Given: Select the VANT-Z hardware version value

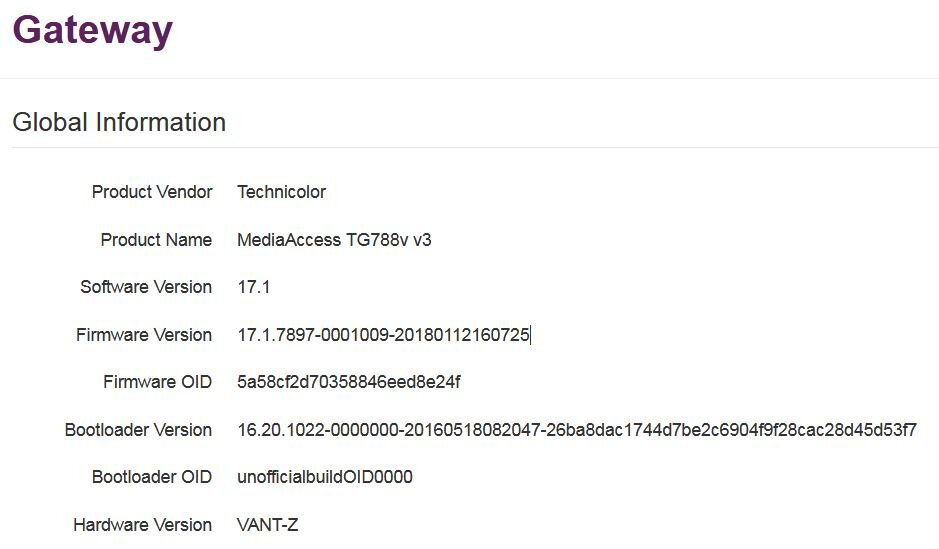Looking at the screenshot, I should 268,525.
